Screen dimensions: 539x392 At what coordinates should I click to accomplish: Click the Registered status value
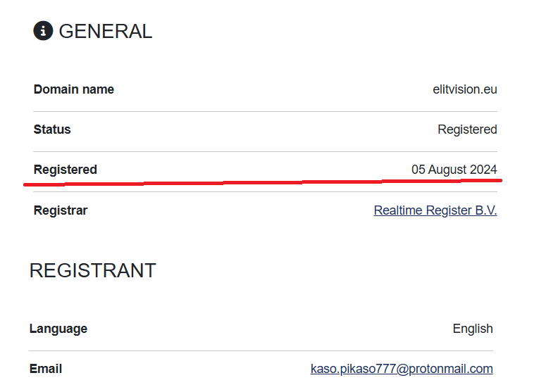[x=467, y=129]
